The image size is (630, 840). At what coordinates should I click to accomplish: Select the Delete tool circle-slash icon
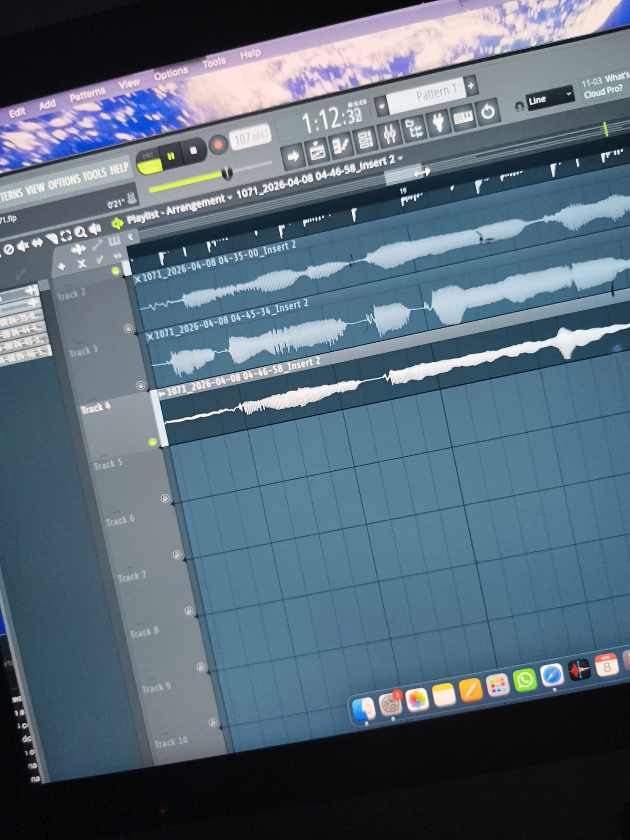[x=8, y=250]
